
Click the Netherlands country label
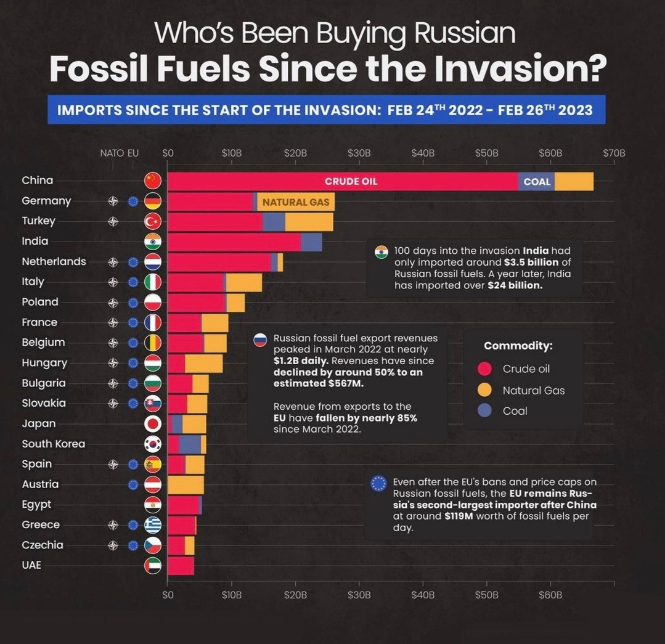[x=54, y=261]
